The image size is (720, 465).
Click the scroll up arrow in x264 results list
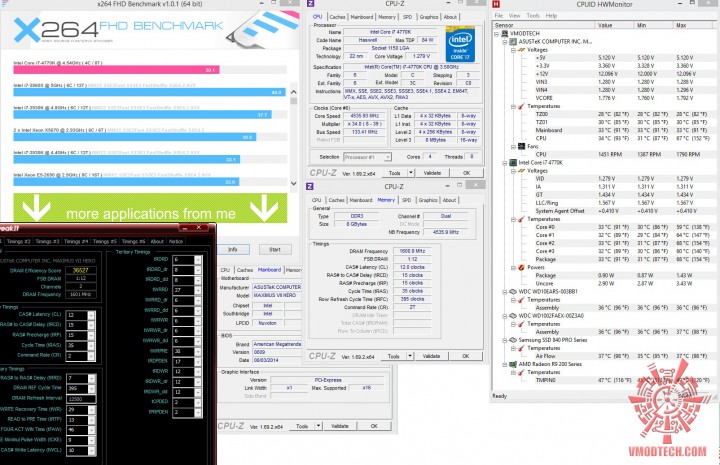pos(293,92)
